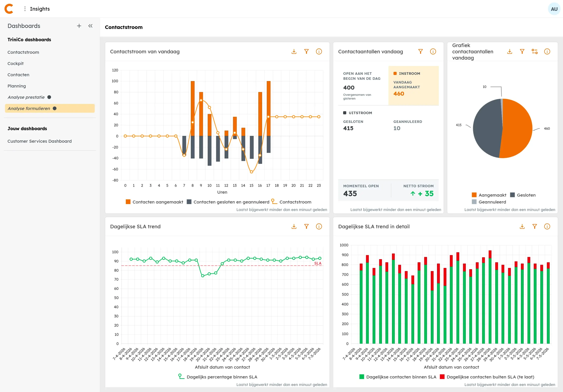The image size is (563, 392).
Task: Open the three-dot app menu beside Insights
Action: (x=25, y=9)
